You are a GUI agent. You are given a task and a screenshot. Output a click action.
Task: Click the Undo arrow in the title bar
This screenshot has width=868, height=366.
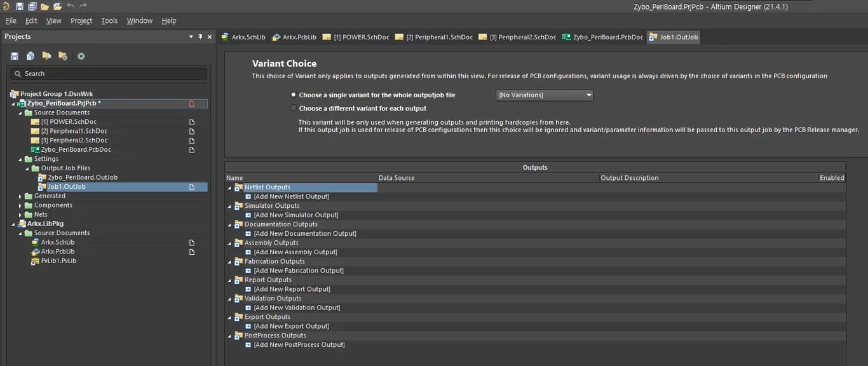click(71, 6)
